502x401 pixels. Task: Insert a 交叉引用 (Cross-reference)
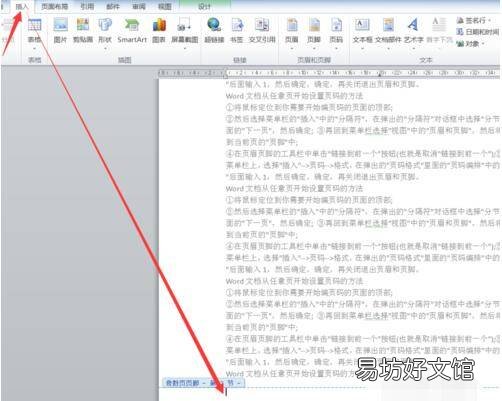click(262, 32)
